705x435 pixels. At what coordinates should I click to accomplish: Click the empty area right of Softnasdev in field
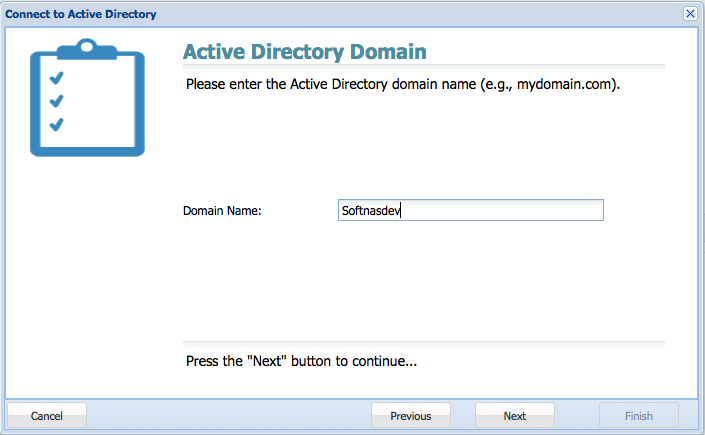(x=501, y=210)
